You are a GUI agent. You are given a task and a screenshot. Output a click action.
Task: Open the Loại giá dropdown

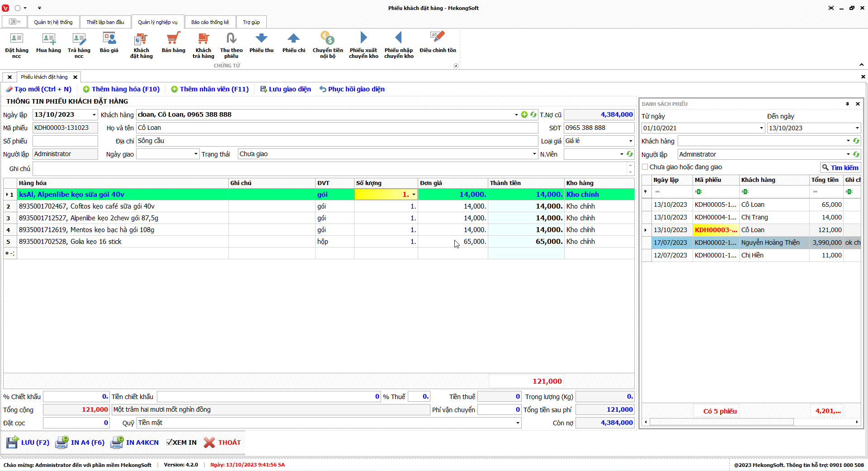pos(631,141)
